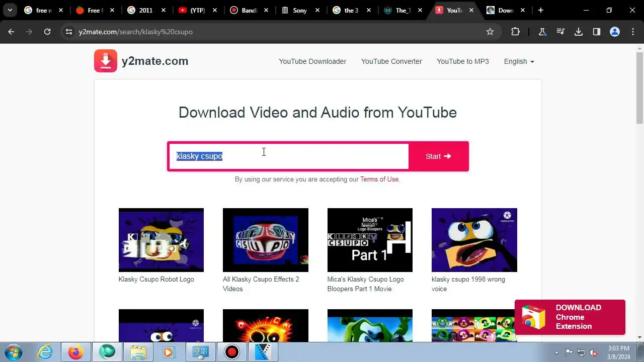Open Chrome three-dot menu
The image size is (644, 362).
[633, 32]
